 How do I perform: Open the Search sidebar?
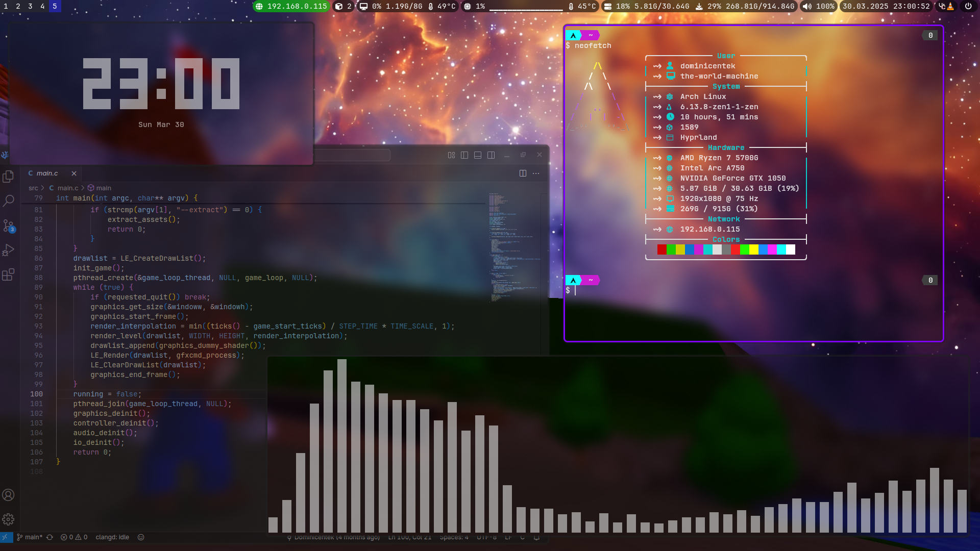click(8, 201)
